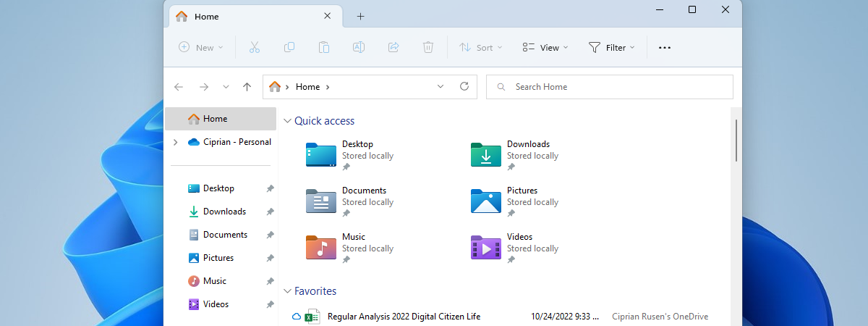Open See more options ellipsis
This screenshot has height=326, width=868.
click(x=665, y=48)
